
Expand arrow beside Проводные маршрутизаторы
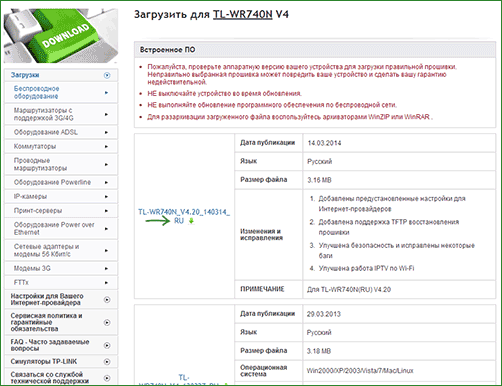[106, 164]
